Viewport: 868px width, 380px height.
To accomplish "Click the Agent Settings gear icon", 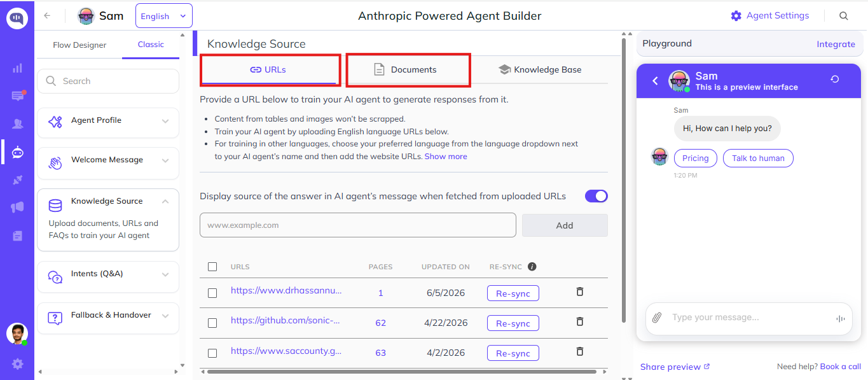I will pyautogui.click(x=736, y=16).
